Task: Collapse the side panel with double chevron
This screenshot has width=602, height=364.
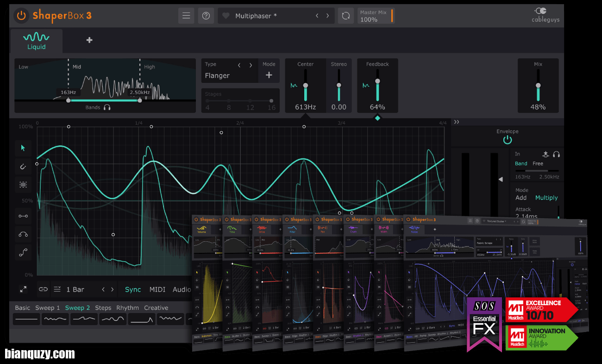Action: click(457, 122)
